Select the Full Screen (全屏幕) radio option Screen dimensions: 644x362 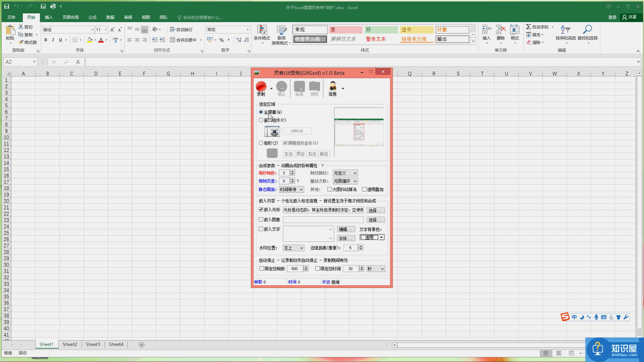261,112
